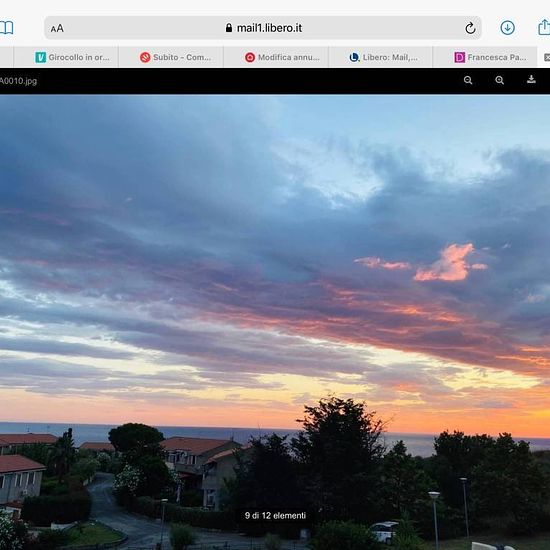The width and height of the screenshot is (550, 550).
Task: Click the Subito tab red favicon
Action: (x=145, y=57)
